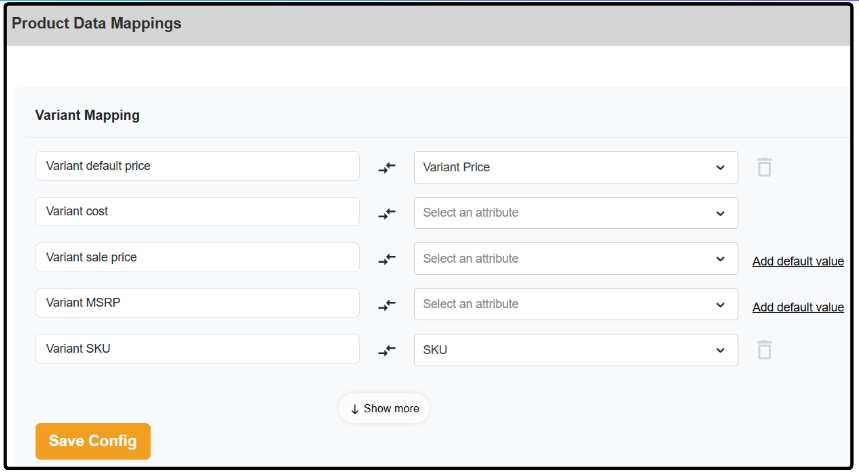Expand the list with Show more

(384, 408)
